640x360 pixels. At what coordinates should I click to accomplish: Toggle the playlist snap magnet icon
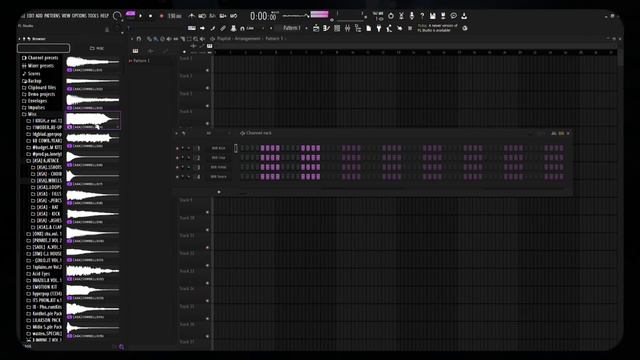139,39
